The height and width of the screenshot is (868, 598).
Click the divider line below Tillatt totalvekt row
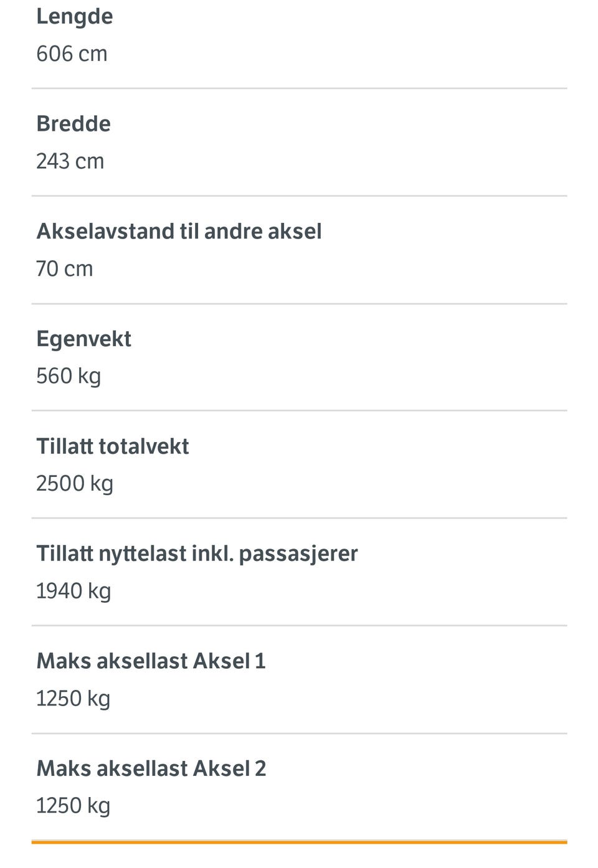299,518
